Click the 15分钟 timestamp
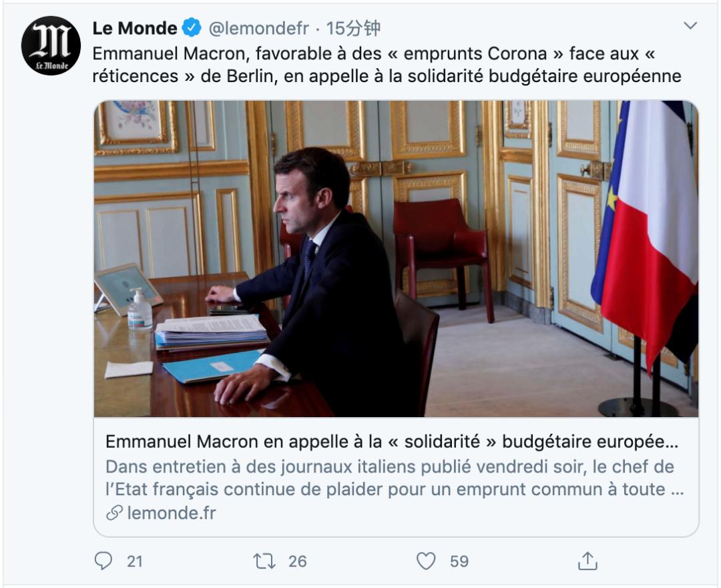The height and width of the screenshot is (588, 721). click(x=353, y=28)
